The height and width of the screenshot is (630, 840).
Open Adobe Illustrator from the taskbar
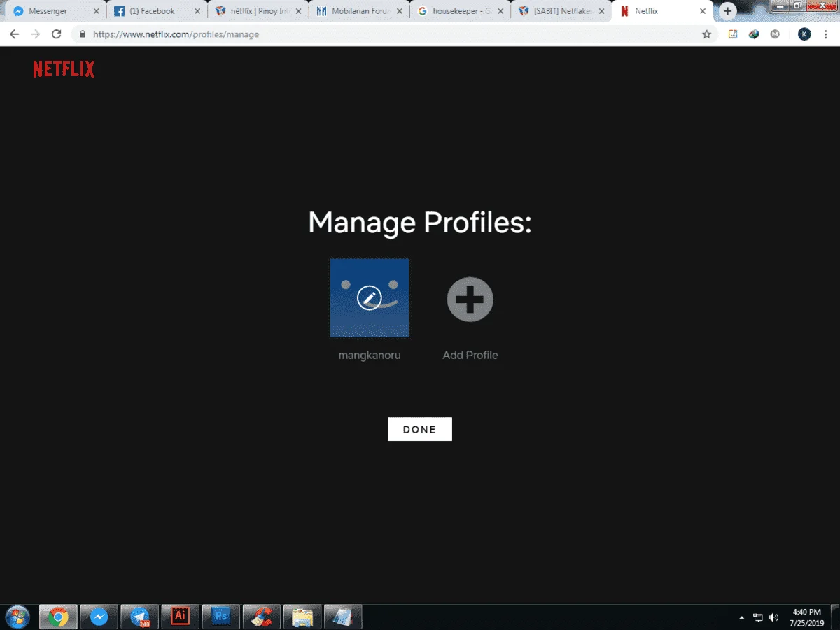180,617
